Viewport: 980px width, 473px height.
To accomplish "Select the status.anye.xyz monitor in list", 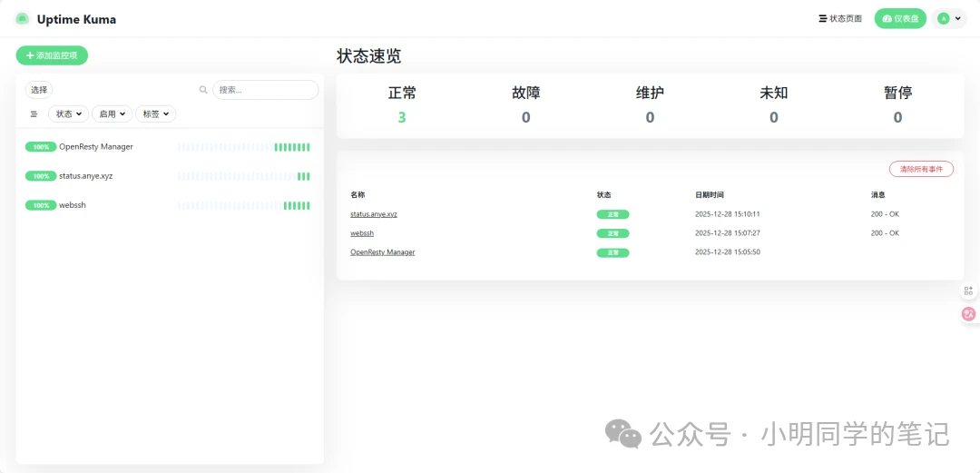I will (x=170, y=176).
